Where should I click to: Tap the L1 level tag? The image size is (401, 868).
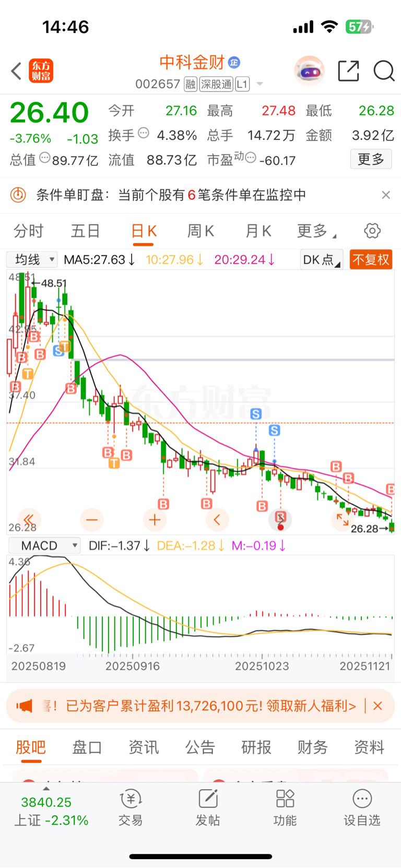242,84
